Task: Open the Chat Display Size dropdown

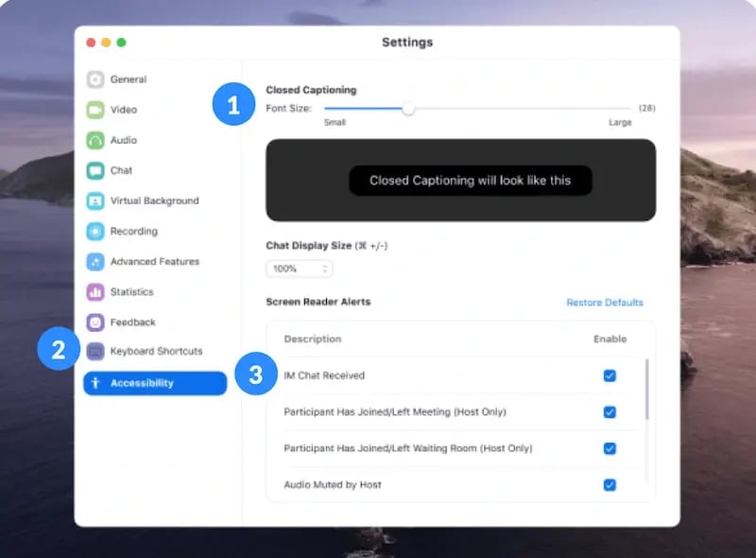Action: coord(299,269)
